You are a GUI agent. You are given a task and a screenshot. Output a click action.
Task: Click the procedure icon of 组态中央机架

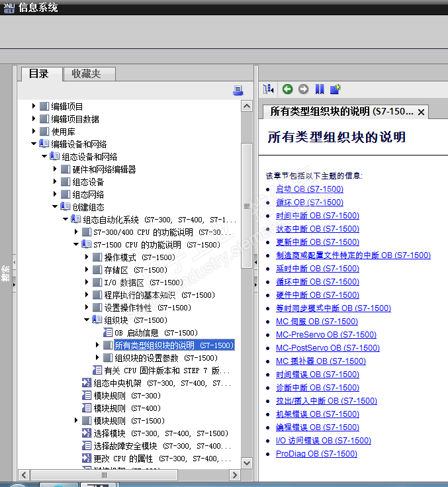[x=87, y=382]
